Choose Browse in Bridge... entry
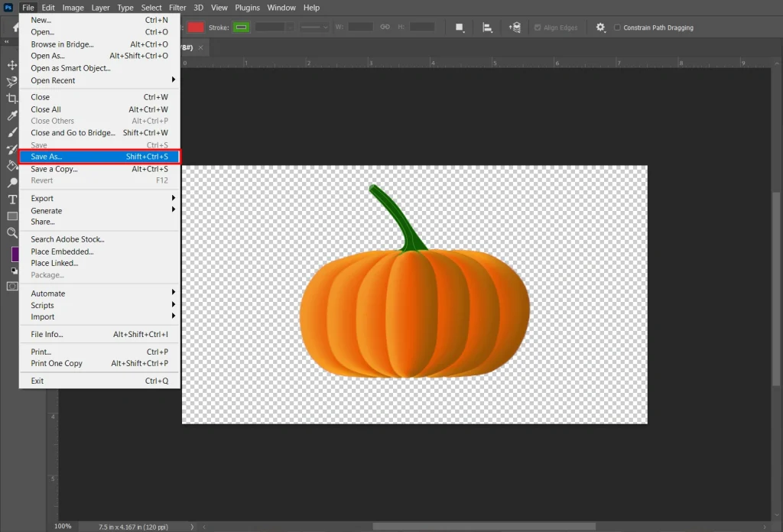Screen dimensions: 783x532 (x=99, y=44)
